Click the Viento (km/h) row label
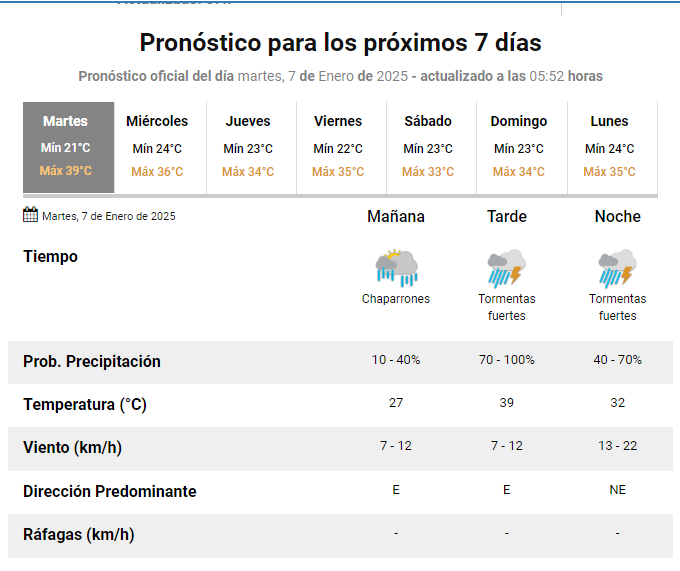The width and height of the screenshot is (680, 571). click(x=72, y=448)
